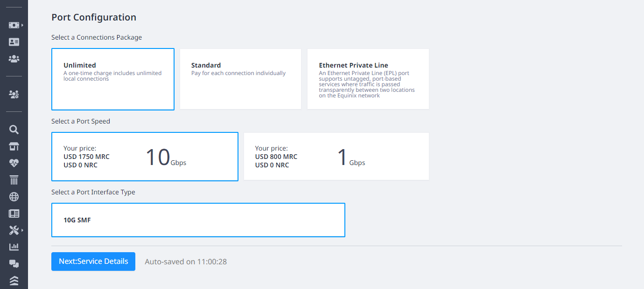This screenshot has height=289, width=644.
Task: Open the user management gear icon
Action: click(14, 94)
